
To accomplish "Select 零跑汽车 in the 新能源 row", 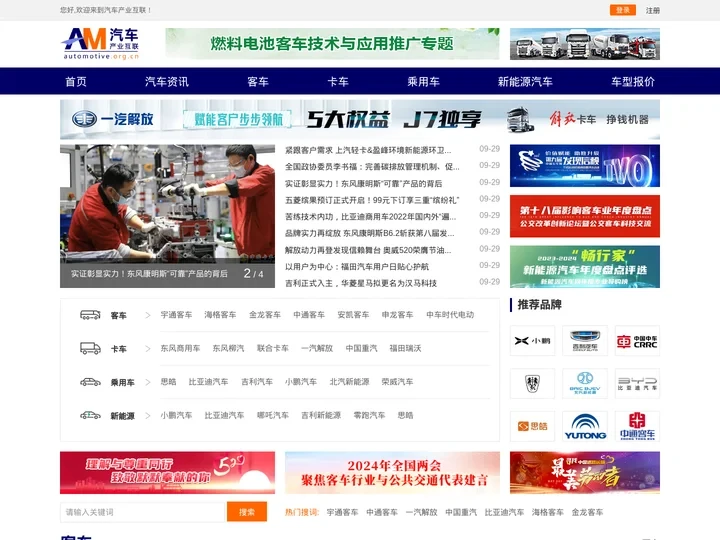I will 369,416.
